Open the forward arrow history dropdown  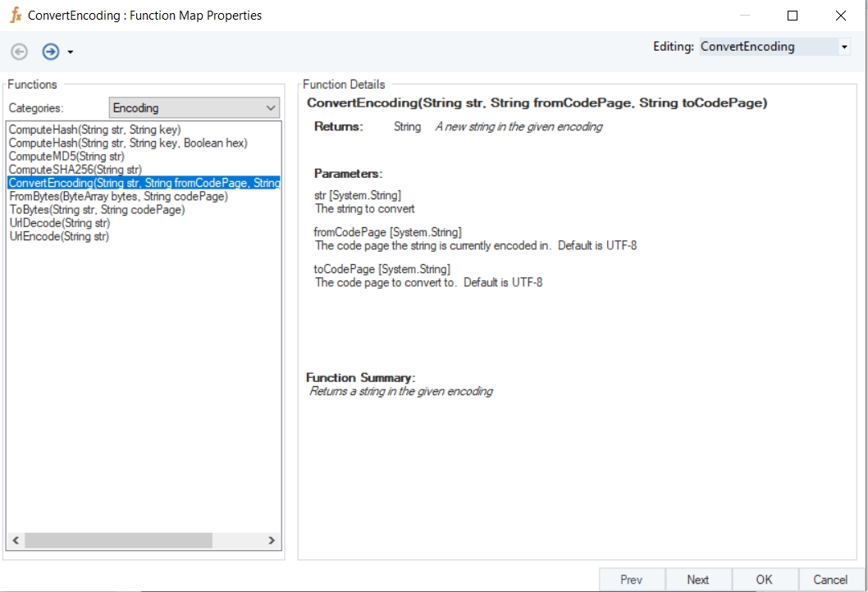click(x=71, y=52)
